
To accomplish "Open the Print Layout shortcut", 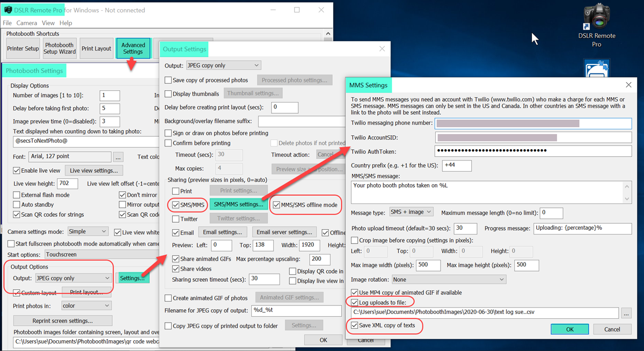I will coord(96,48).
